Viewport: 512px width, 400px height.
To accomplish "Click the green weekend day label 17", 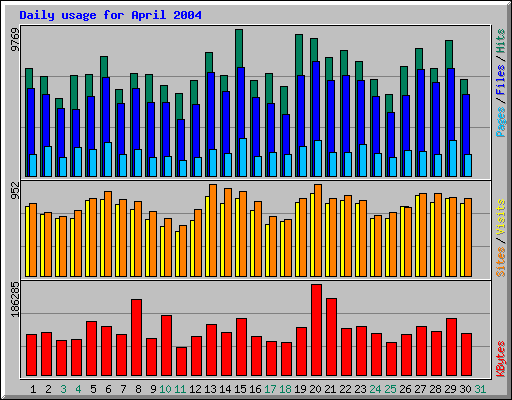I will [270, 389].
